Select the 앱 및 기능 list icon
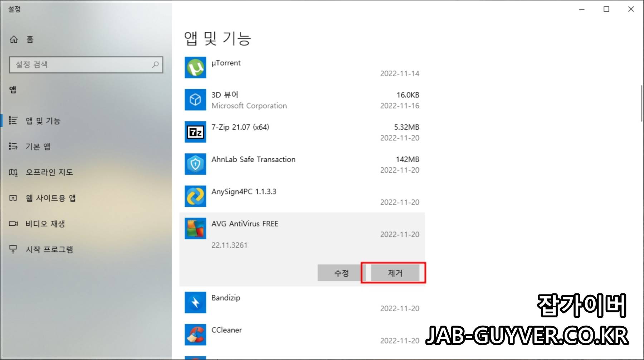The height and width of the screenshot is (360, 644). [13, 121]
